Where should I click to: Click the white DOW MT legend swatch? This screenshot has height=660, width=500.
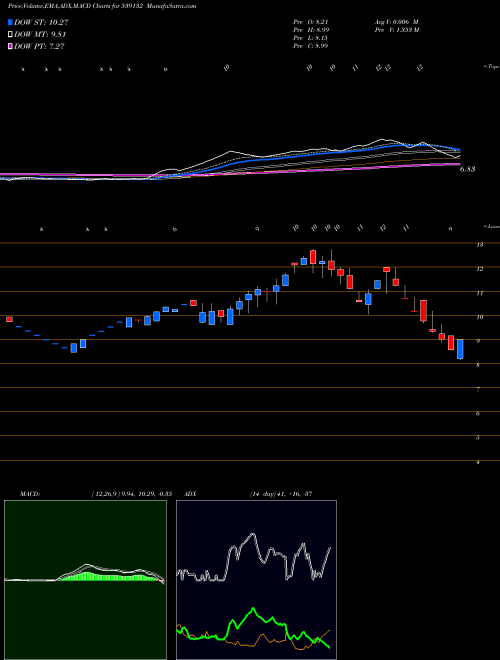pyautogui.click(x=11, y=35)
